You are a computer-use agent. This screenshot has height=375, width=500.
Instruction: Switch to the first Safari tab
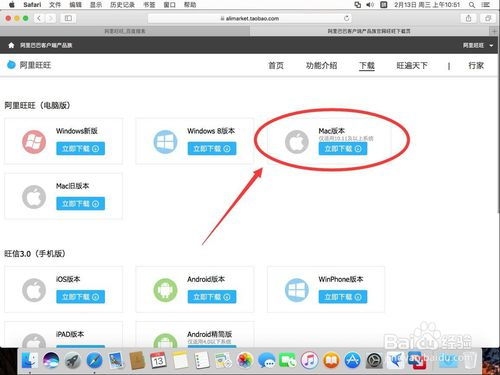125,31
